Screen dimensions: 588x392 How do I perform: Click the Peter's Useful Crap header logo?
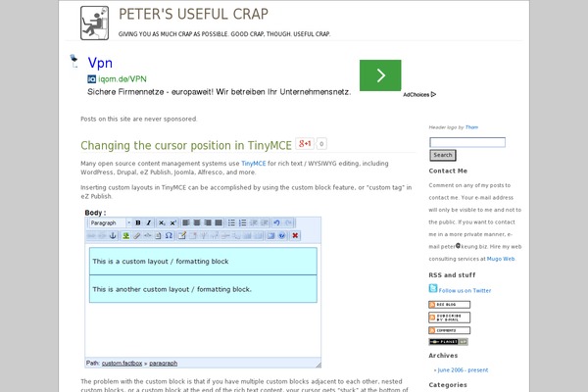click(x=94, y=23)
